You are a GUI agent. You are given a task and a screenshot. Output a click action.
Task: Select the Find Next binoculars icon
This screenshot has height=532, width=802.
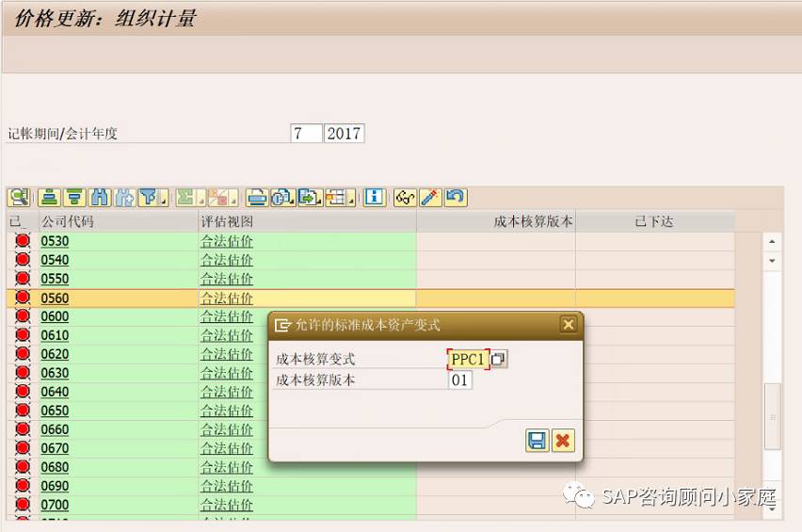click(x=125, y=197)
